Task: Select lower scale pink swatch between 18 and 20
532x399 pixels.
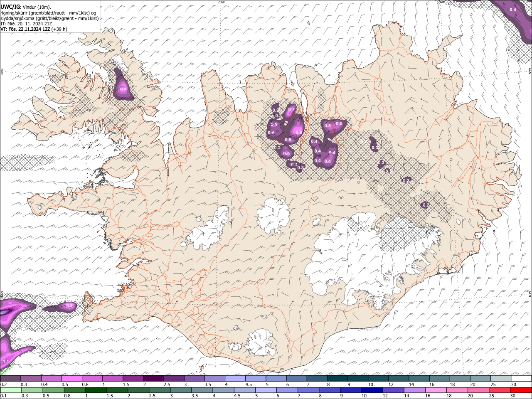Action: point(458,390)
